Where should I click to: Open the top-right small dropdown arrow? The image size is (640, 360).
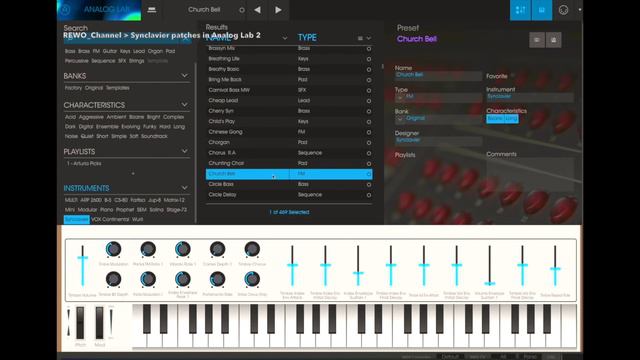(579, 10)
